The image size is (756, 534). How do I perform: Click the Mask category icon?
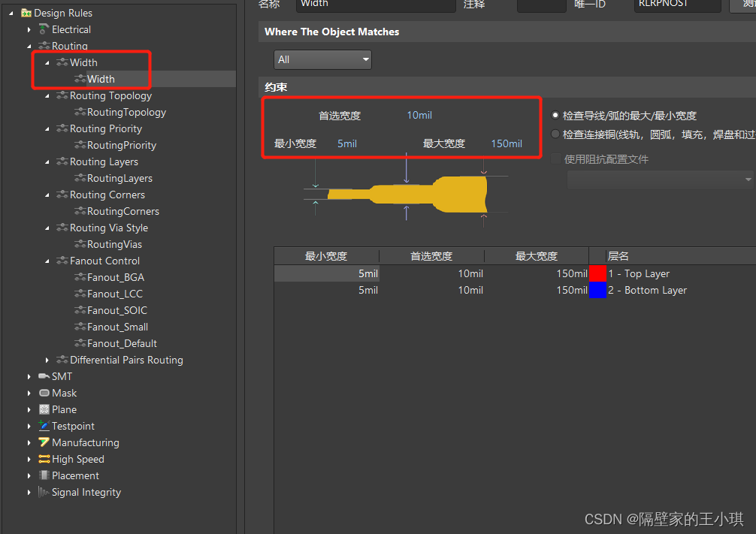click(x=44, y=393)
